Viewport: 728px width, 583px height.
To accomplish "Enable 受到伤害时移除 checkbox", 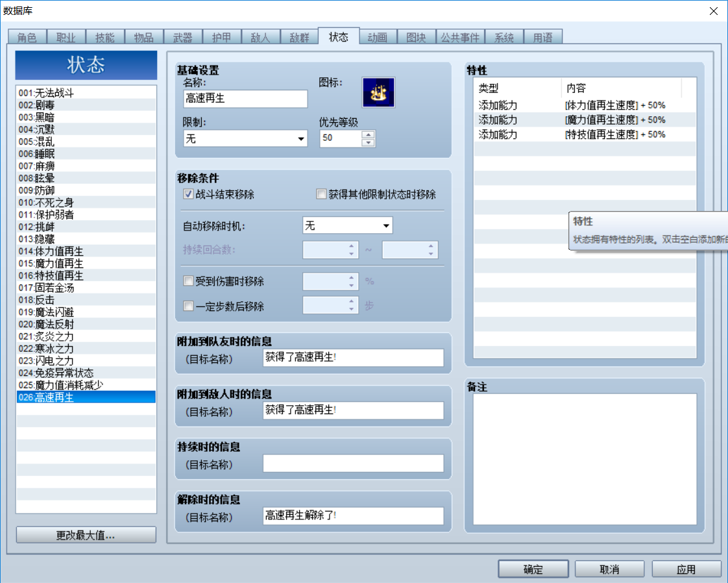I will [x=188, y=280].
